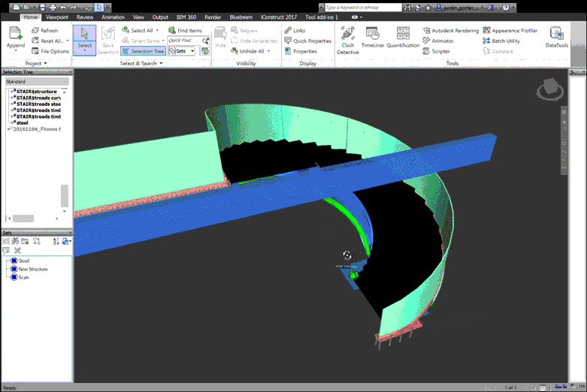
Task: Click the Open file icon in quick access
Action: pos(27,7)
